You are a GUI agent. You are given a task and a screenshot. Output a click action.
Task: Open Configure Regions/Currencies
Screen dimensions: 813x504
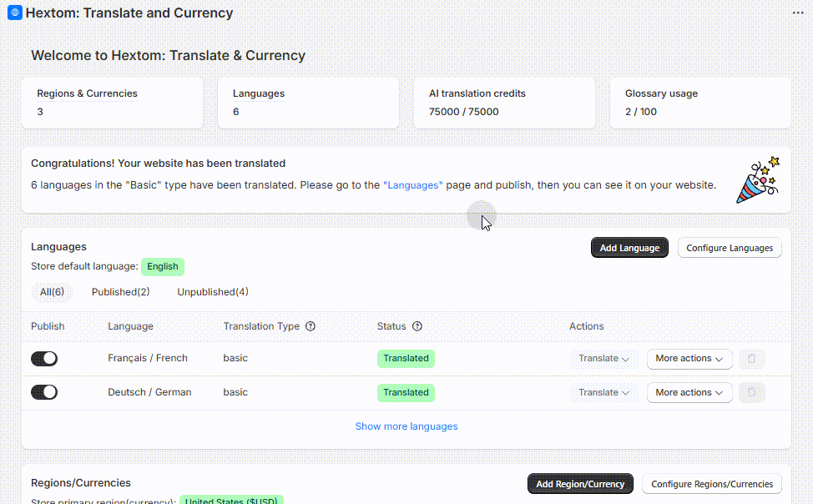[x=712, y=484]
